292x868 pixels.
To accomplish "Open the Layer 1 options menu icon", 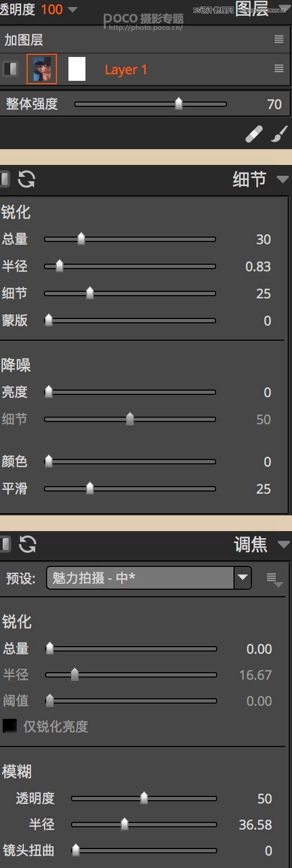I will (279, 68).
